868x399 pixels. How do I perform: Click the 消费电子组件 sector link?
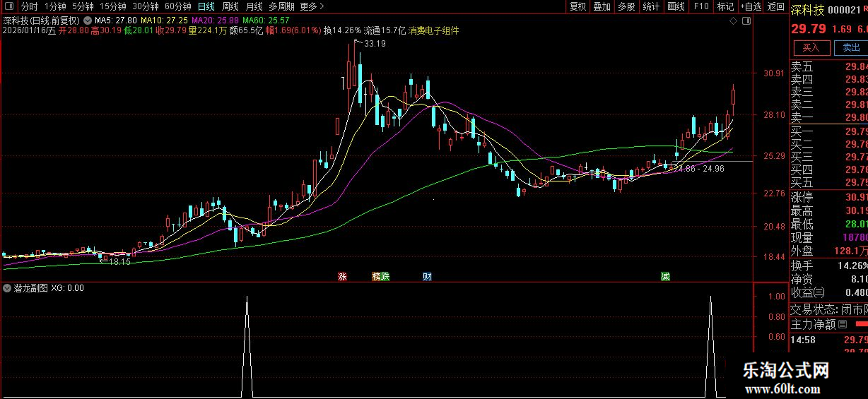click(x=433, y=31)
